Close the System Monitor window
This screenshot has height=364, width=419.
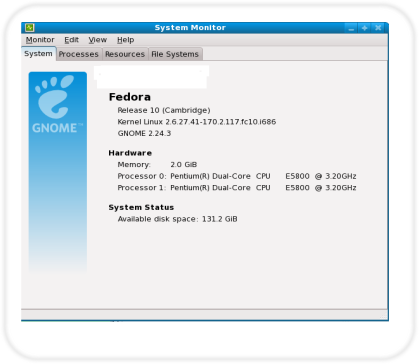pyautogui.click(x=378, y=28)
